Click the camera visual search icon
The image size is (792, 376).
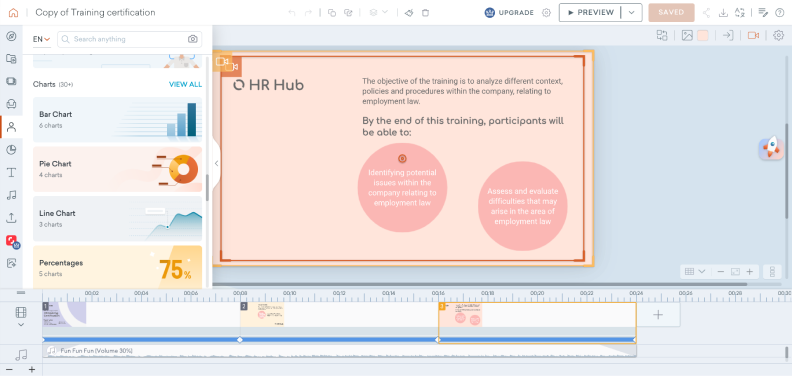(x=192, y=39)
